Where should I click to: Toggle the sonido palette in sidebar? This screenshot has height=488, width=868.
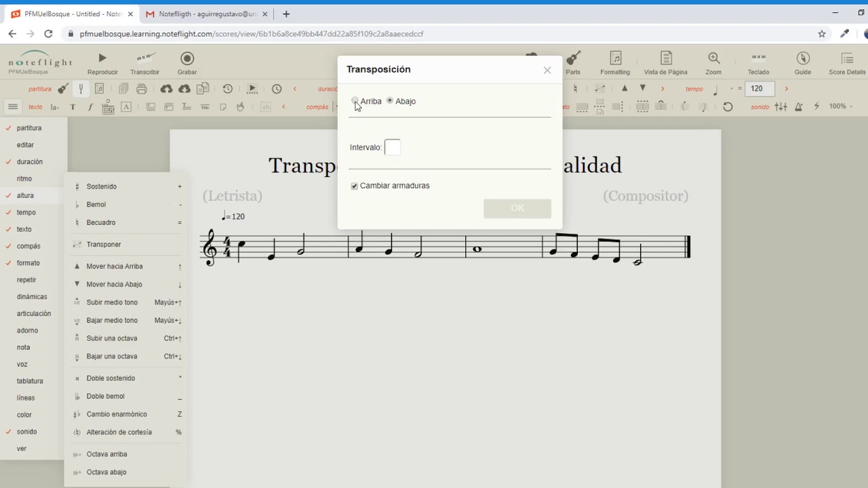(27, 432)
